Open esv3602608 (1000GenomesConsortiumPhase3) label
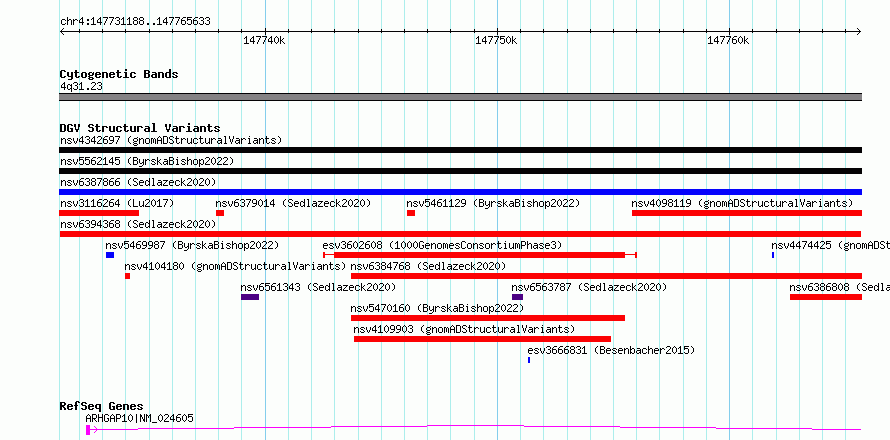Image resolution: width=890 pixels, height=440 pixels. coord(442,245)
